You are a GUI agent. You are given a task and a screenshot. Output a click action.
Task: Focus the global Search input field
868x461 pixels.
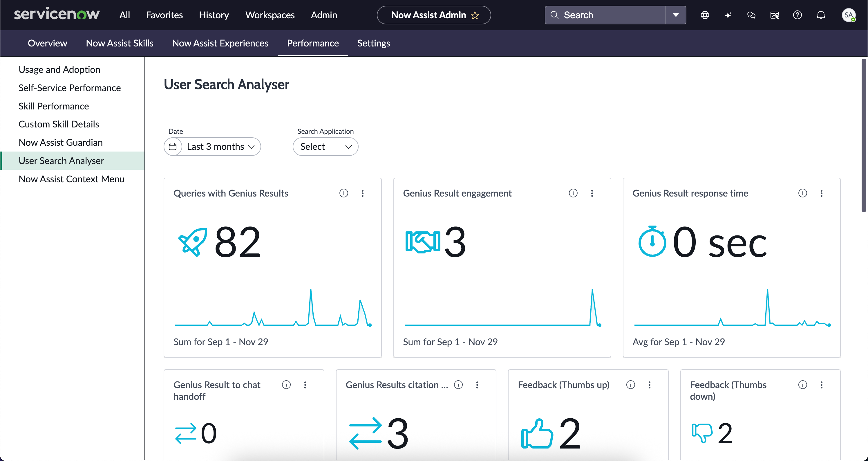pos(605,15)
